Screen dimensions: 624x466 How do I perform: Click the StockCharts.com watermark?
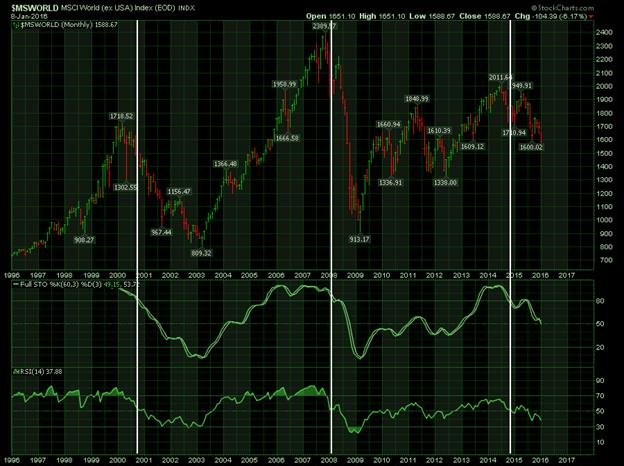coord(562,8)
